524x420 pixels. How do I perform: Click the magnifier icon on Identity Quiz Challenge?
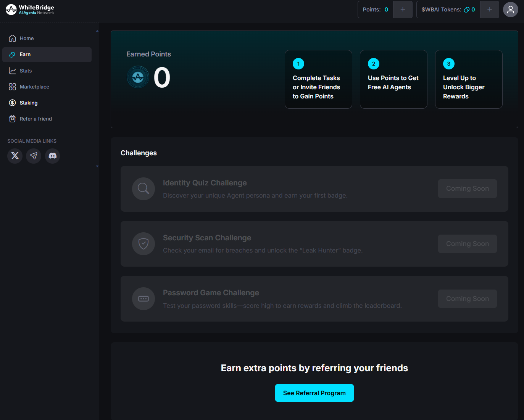tap(143, 188)
